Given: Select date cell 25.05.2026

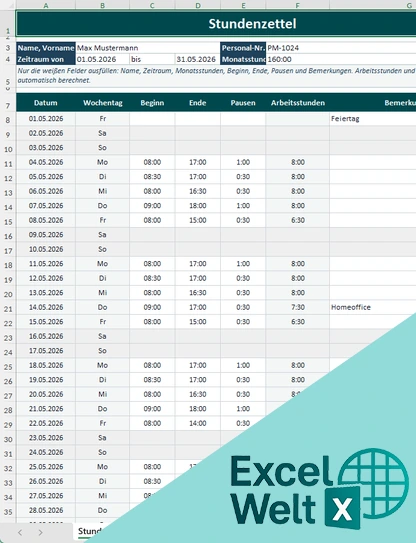Looking at the screenshot, I should pyautogui.click(x=46, y=467).
